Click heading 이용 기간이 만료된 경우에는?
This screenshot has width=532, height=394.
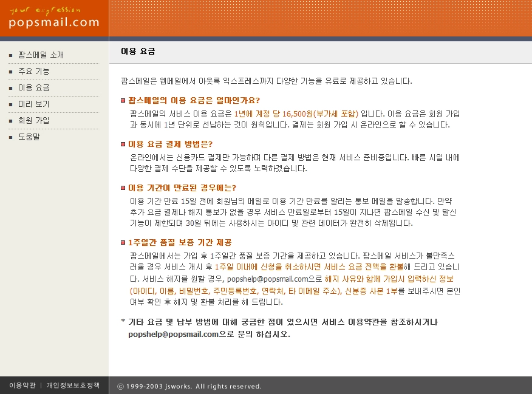[x=182, y=188]
